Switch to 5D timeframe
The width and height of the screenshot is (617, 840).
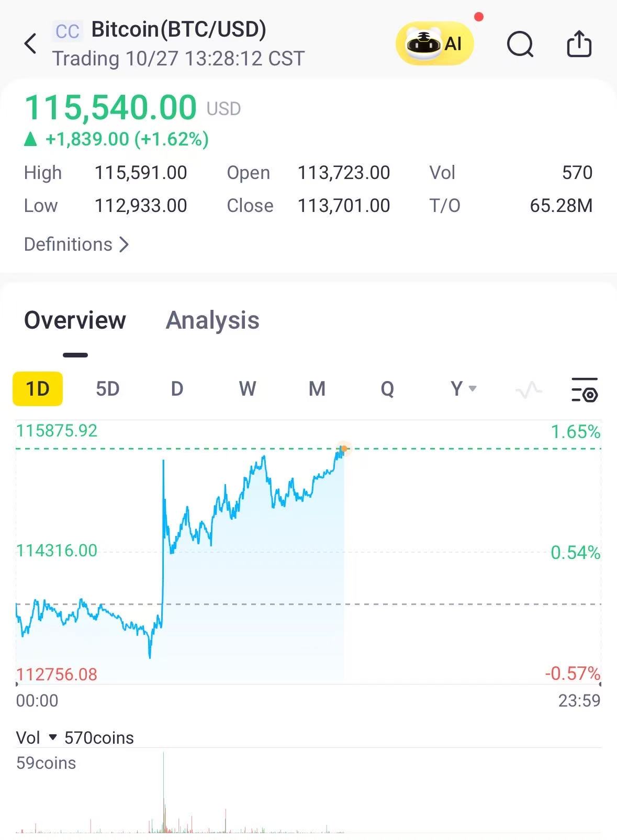[x=108, y=389]
